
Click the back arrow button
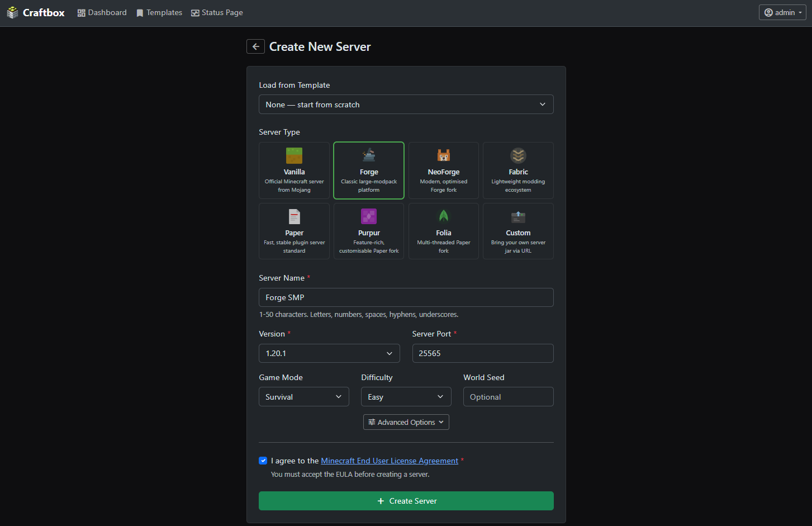[x=255, y=46]
